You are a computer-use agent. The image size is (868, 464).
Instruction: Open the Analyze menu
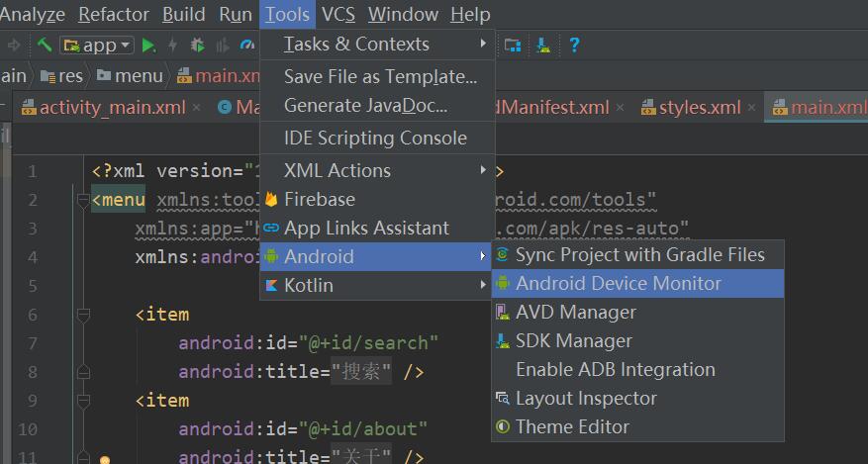pos(32,15)
